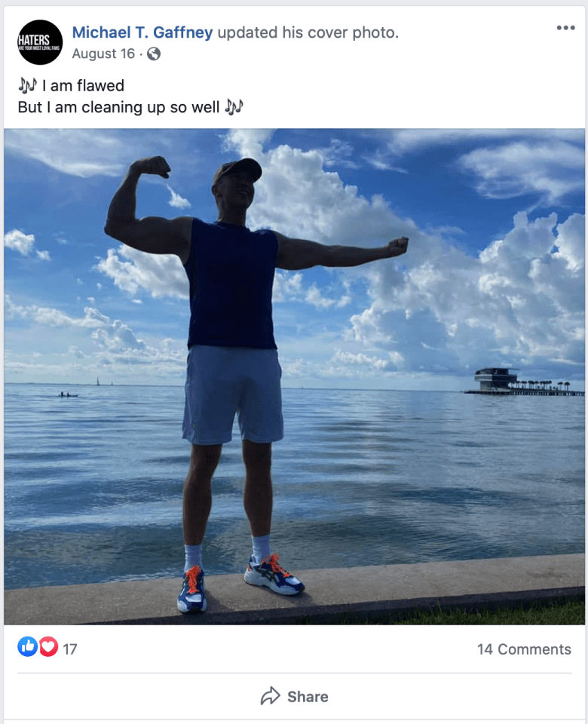Screen dimensions: 588x724
Task: Click the "But I am cleaning up so well" line
Action: [x=118, y=107]
